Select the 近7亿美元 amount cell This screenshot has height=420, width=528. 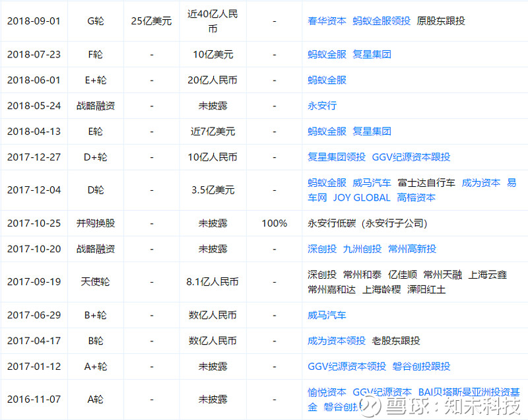[213, 131]
